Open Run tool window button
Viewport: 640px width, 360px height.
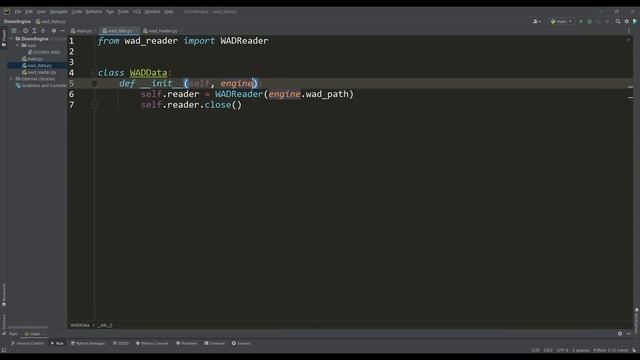click(x=57, y=344)
